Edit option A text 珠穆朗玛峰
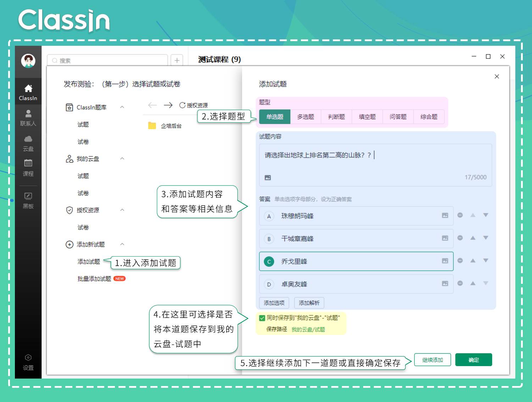 (x=298, y=216)
